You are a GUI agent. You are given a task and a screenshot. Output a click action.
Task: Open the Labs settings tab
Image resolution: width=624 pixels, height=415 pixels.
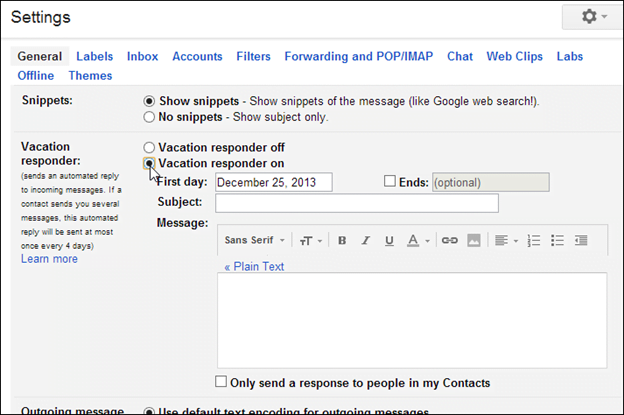[570, 57]
